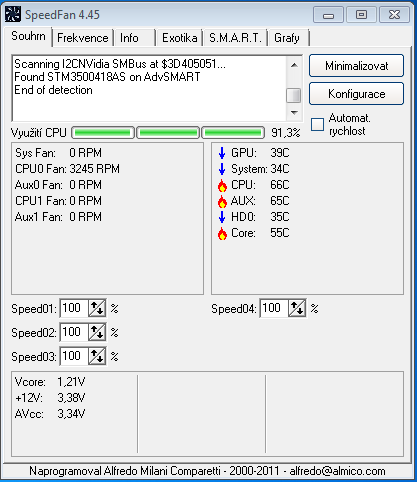The width and height of the screenshot is (418, 482).
Task: Click the blue down arrow next to HD0
Action: click(222, 217)
